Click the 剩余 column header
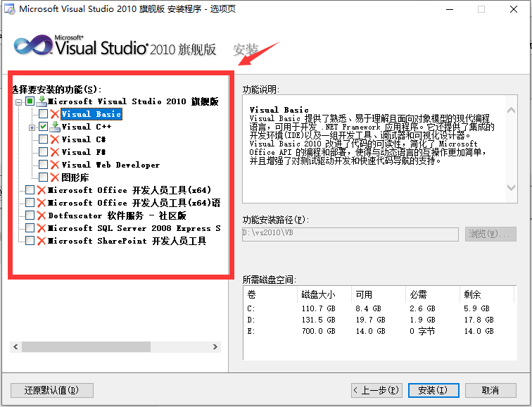This screenshot has height=407, width=532. coord(487,294)
